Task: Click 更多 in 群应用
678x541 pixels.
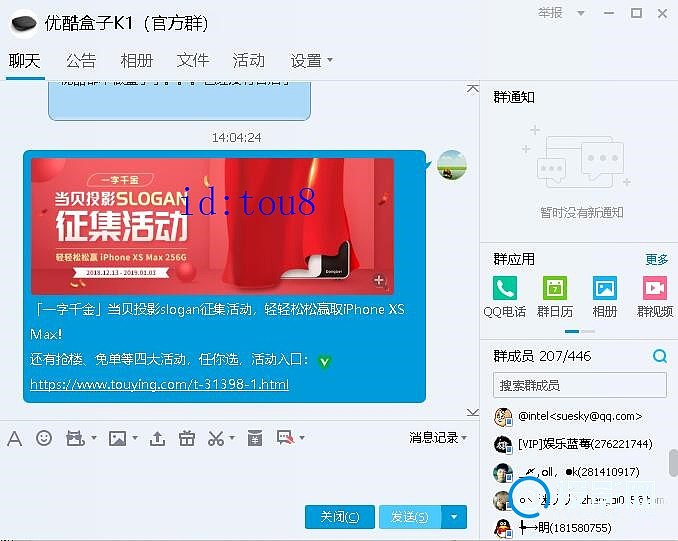Action: pyautogui.click(x=657, y=259)
